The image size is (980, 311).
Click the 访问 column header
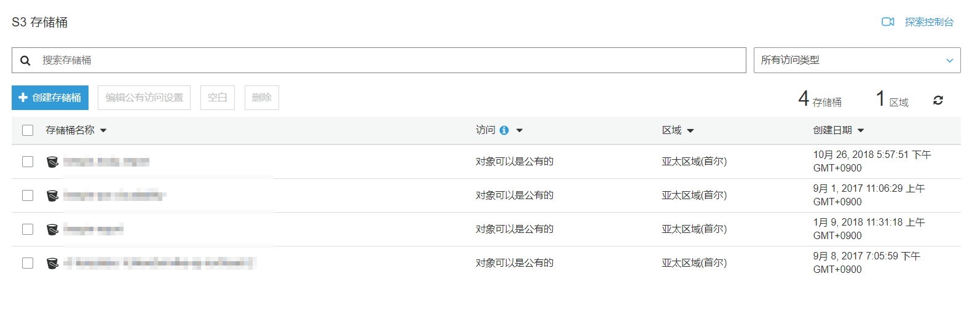pyautogui.click(x=485, y=130)
